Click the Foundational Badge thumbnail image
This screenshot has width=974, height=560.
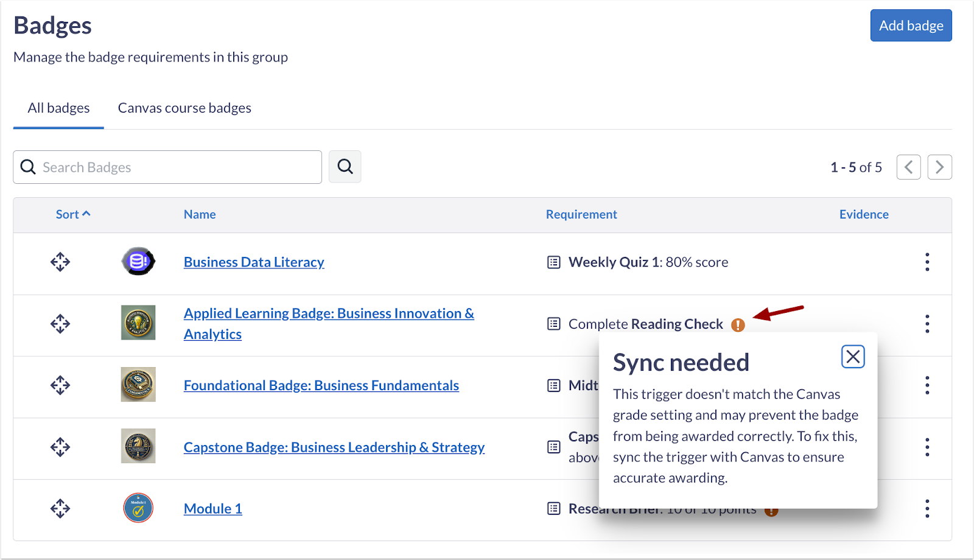click(x=138, y=385)
